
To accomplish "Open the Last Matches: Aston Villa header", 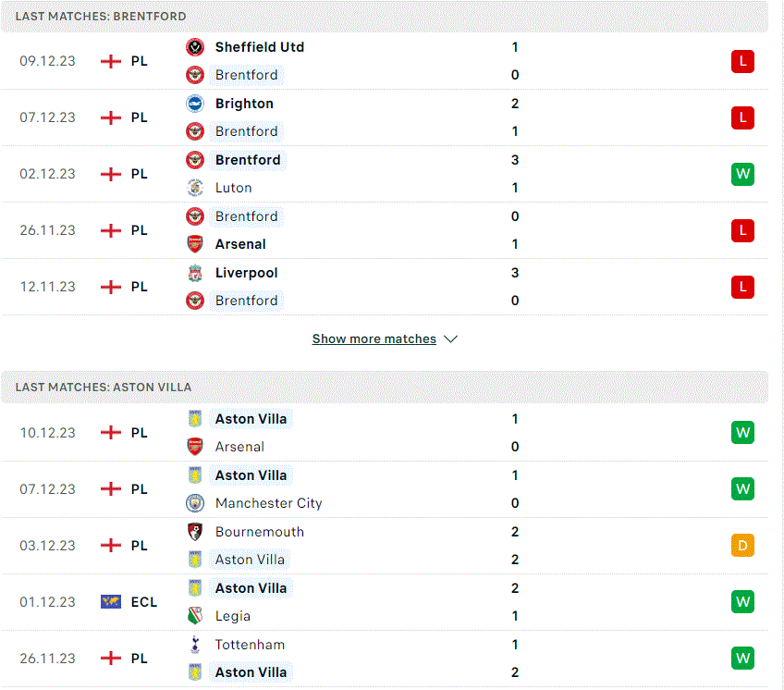I will 384,388.
